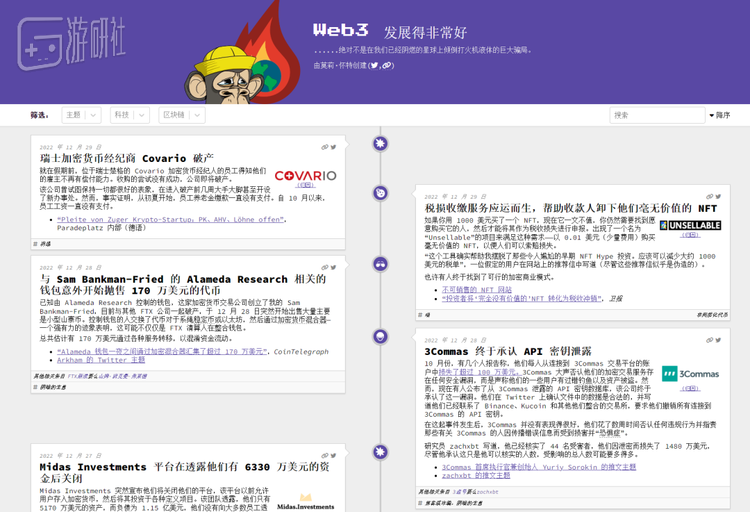
Task: Click the tag on Unsellable post footer left
Action: 427,315
